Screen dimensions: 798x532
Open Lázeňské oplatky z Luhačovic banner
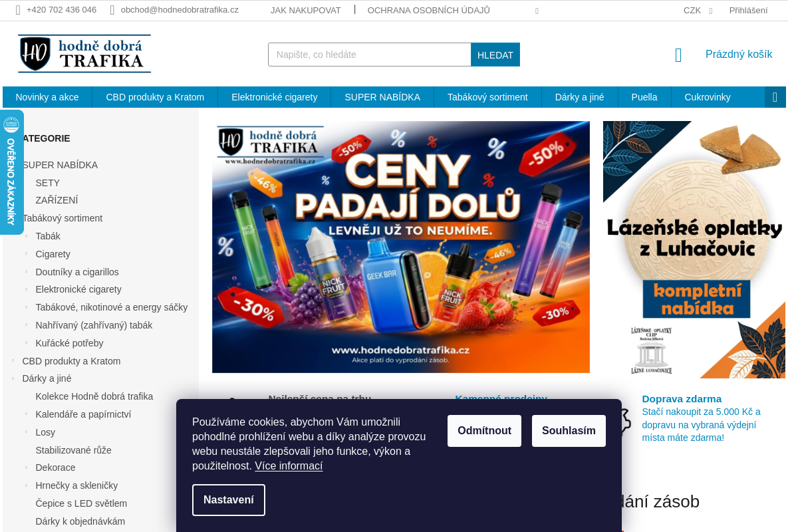click(694, 249)
